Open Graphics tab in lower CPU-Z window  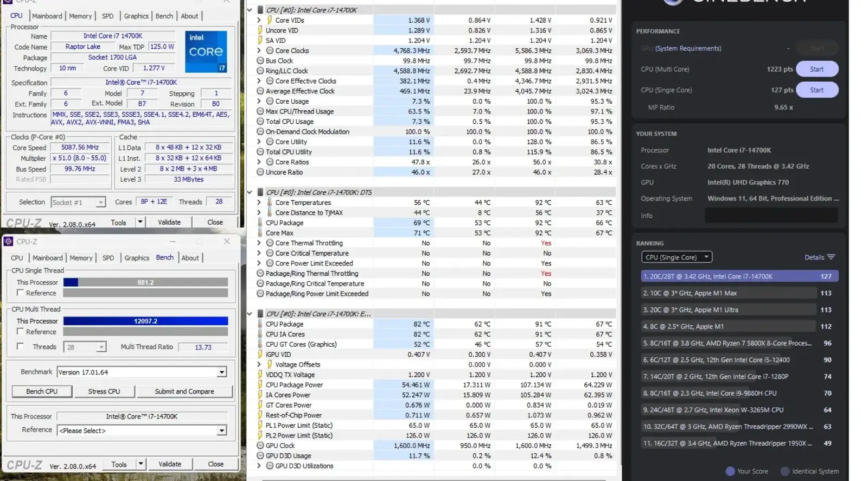[137, 258]
